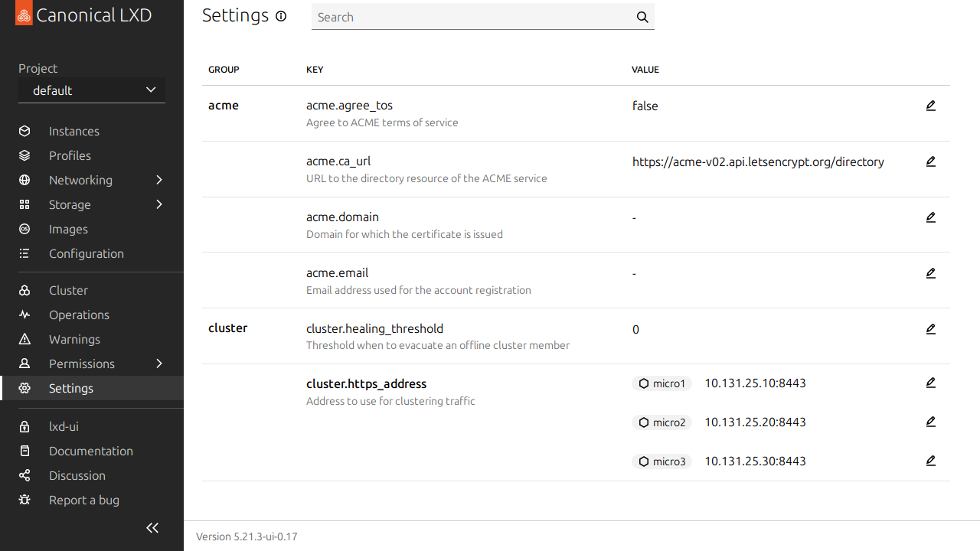Click the edit icon for acme.domain
The width and height of the screenshot is (980, 551).
(x=930, y=217)
